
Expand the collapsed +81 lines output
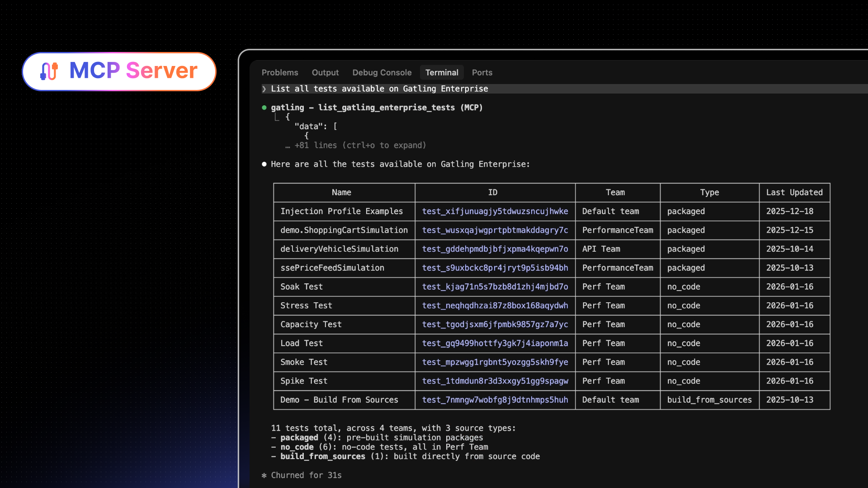tap(360, 145)
